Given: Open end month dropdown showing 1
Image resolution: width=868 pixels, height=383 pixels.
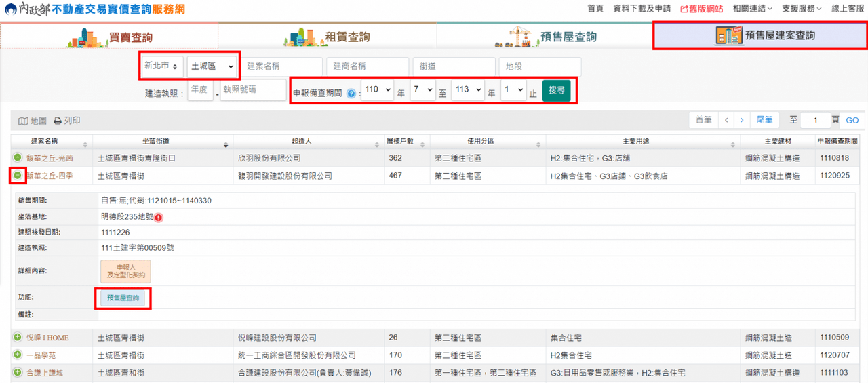Looking at the screenshot, I should coord(513,89).
